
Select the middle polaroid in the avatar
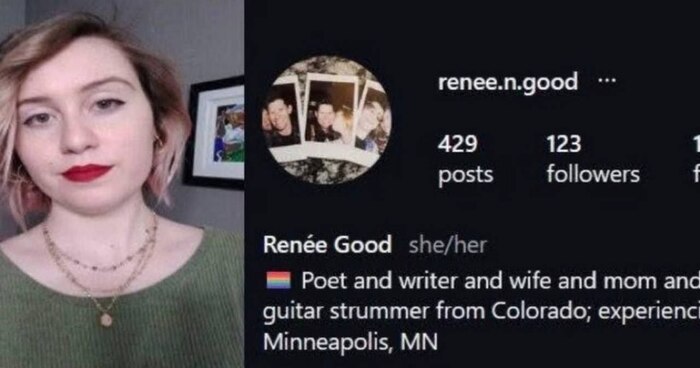tap(332, 113)
